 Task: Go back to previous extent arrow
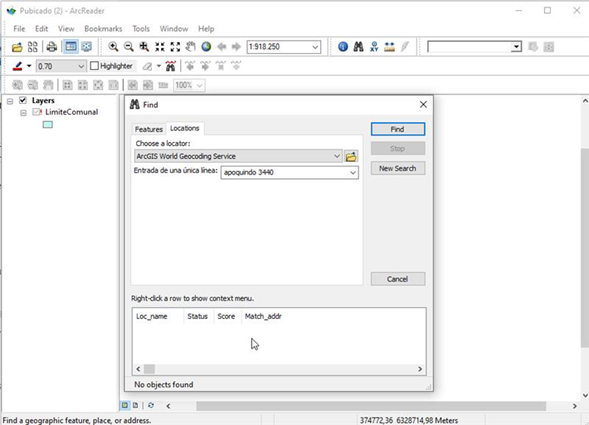pos(222,47)
